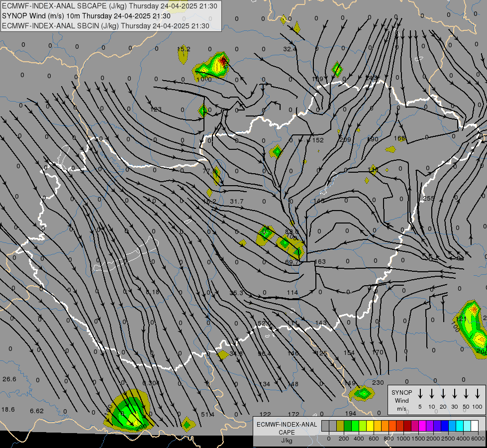This screenshot has height=448, width=487.
Task: Click the red-cored CAPE maximum near 1000 contour
Action: (222, 60)
